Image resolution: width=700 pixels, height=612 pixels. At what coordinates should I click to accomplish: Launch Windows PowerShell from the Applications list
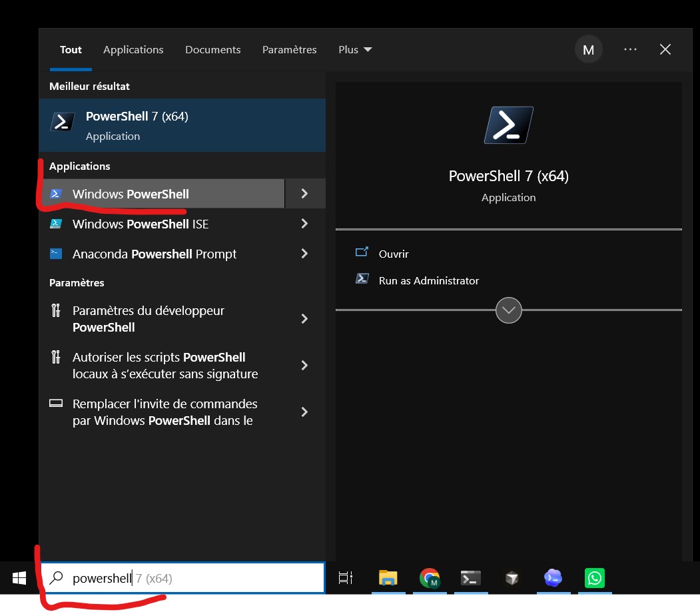point(162,194)
